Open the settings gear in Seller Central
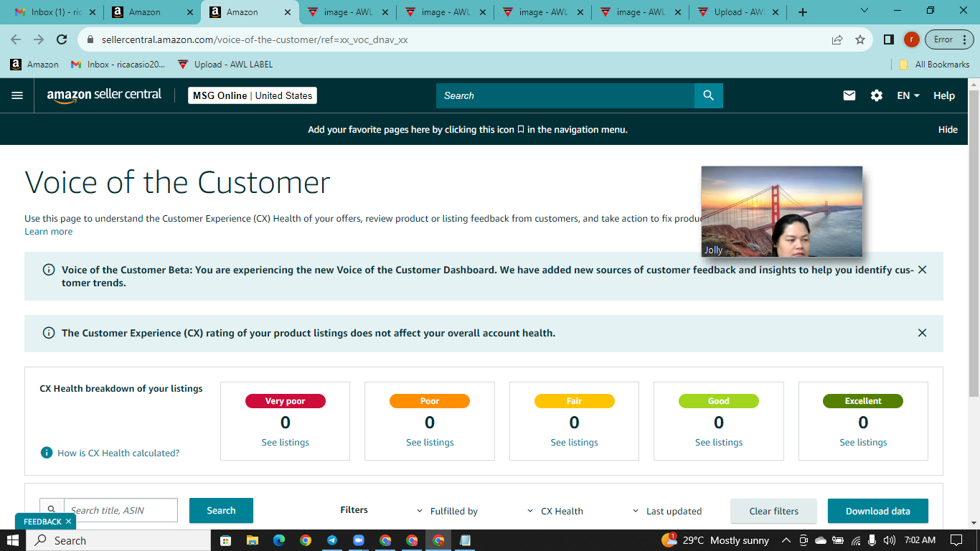 [877, 95]
